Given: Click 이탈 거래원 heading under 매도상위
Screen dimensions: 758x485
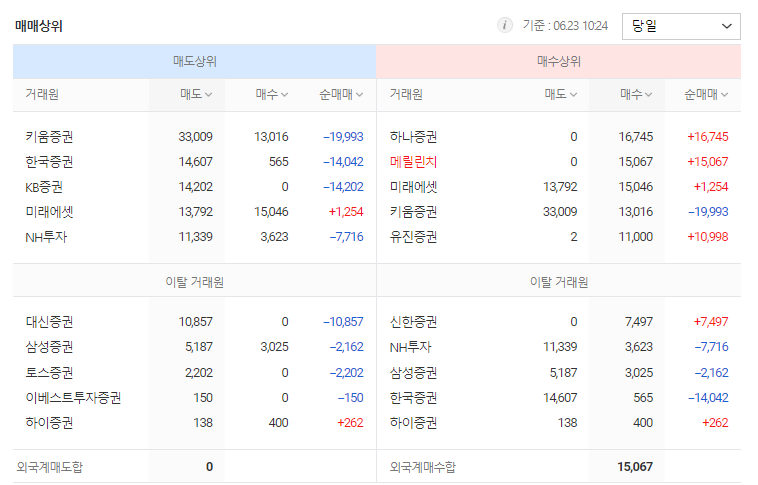Looking at the screenshot, I should (x=194, y=282).
